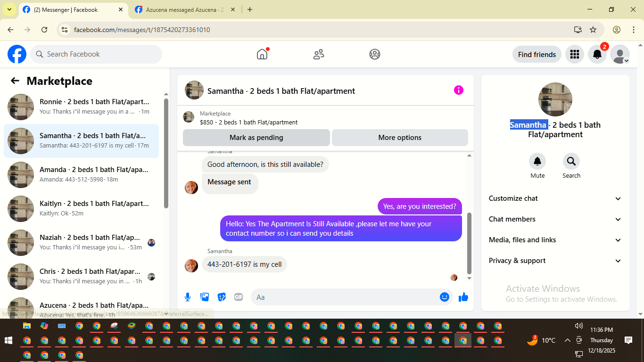Click the Find friends button
The image size is (644, 362).
[537, 54]
